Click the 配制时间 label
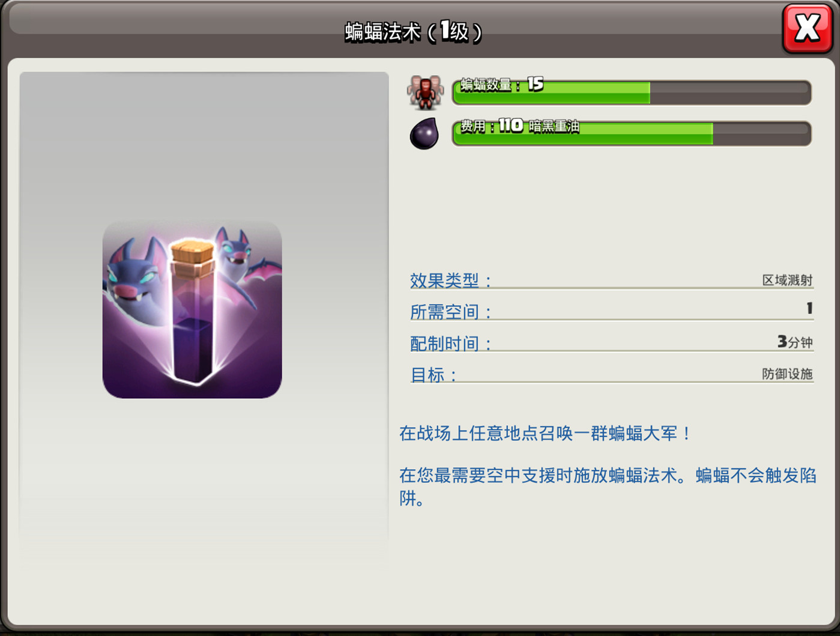The width and height of the screenshot is (840, 636). coord(451,344)
